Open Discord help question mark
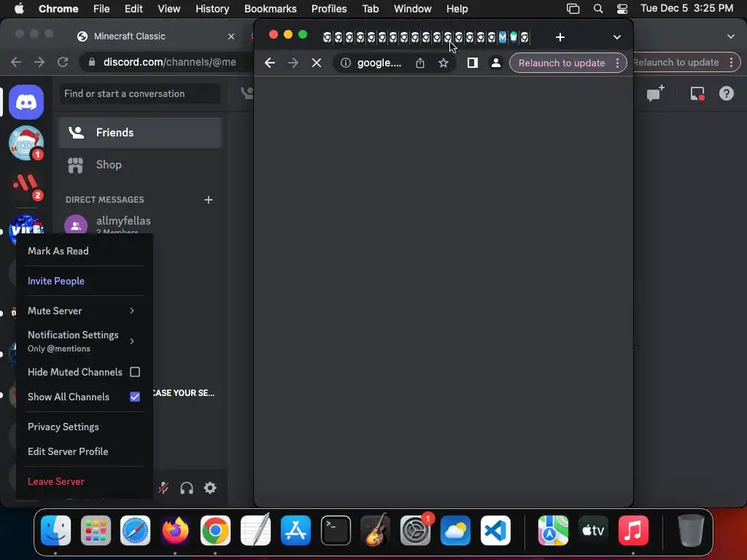Image resolution: width=747 pixels, height=560 pixels. [726, 93]
